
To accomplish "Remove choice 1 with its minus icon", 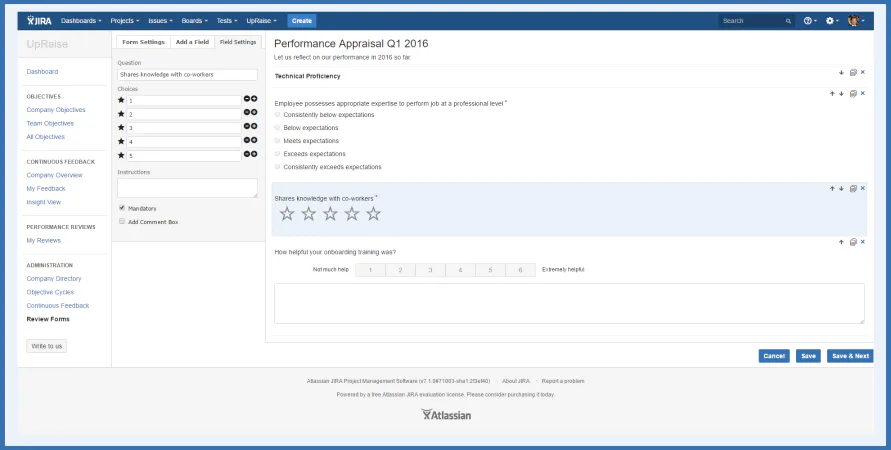I will [247, 99].
